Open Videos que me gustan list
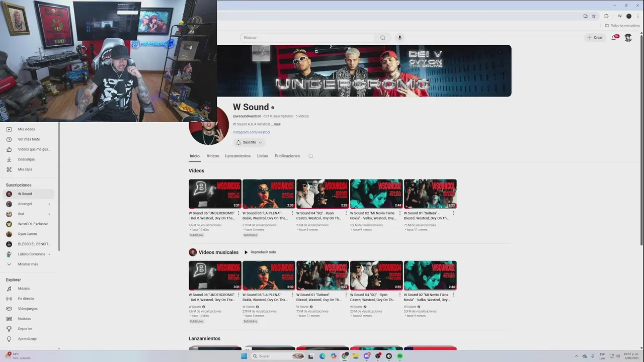This screenshot has width=644, height=362. point(29,149)
